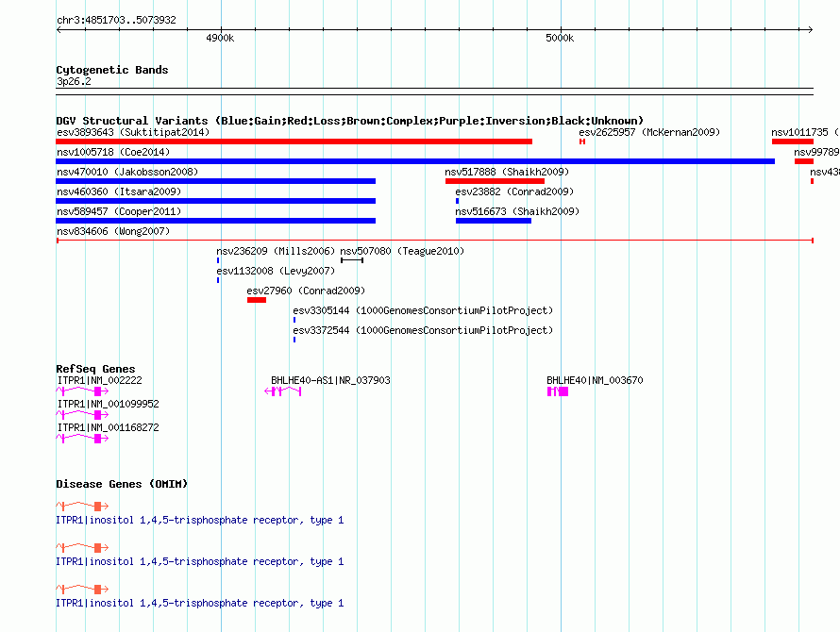
Task: Click the 4900k ruler tick label
Action: point(220,38)
